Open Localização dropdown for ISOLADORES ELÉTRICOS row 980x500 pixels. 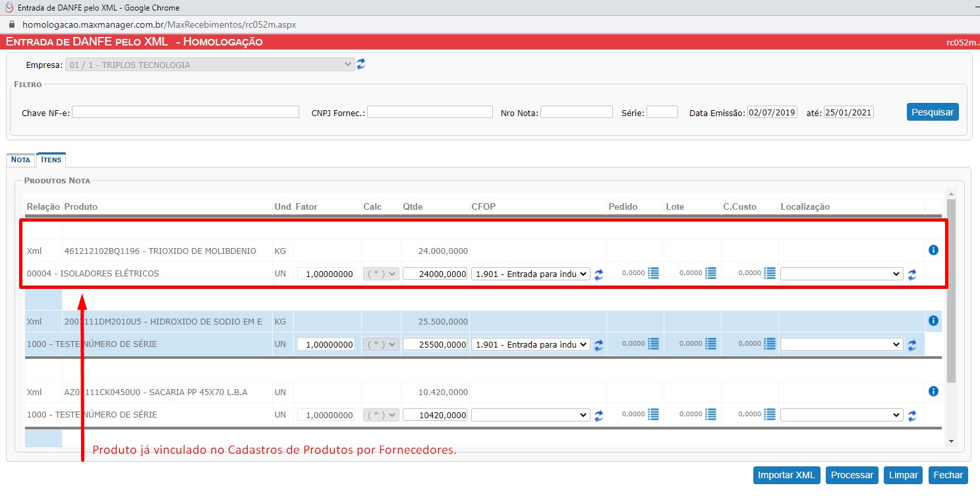click(x=842, y=274)
